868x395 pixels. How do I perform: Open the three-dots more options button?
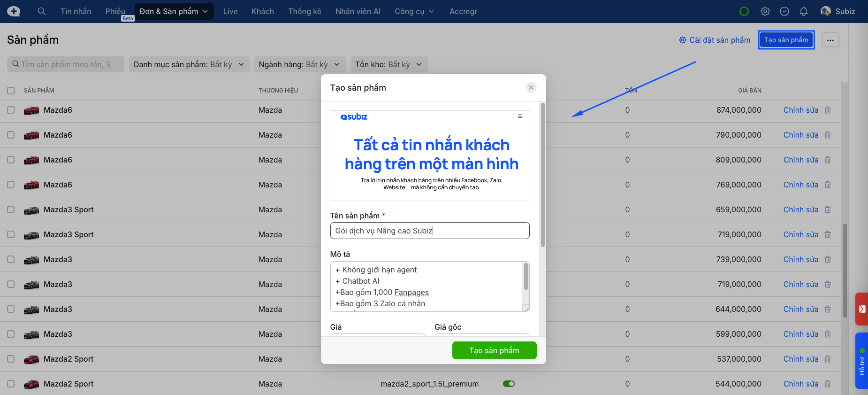point(830,40)
